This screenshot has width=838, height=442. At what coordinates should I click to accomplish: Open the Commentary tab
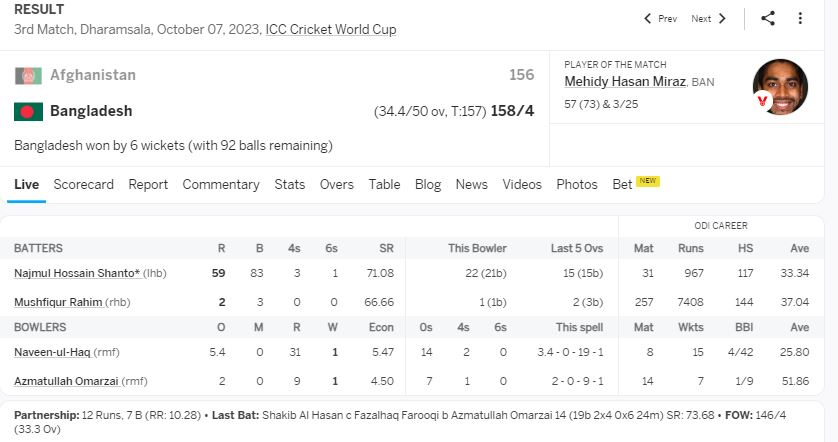[x=220, y=184]
